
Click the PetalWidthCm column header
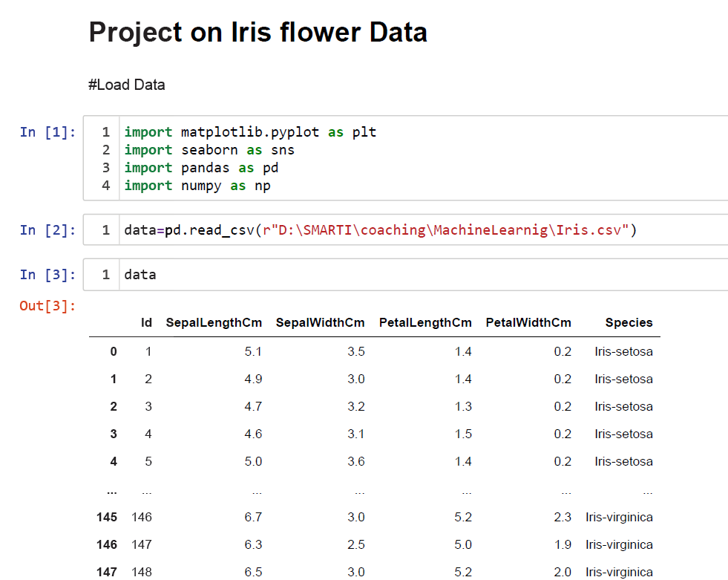[x=528, y=322]
